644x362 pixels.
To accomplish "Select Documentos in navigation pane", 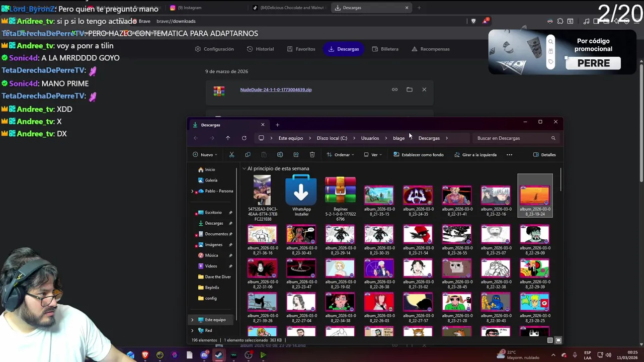I will 216,234.
